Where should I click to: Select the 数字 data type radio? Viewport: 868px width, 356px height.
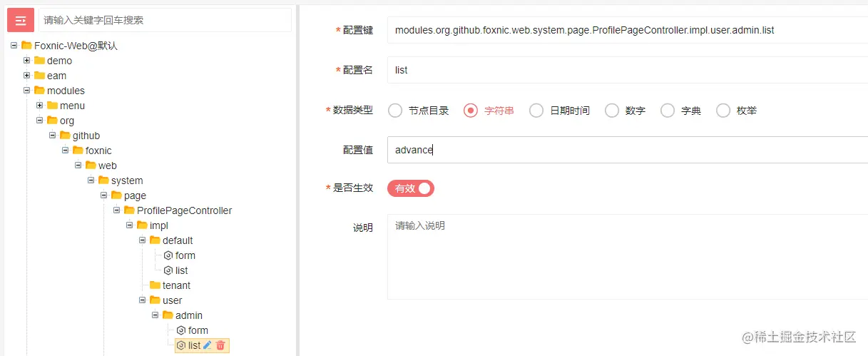coord(612,111)
